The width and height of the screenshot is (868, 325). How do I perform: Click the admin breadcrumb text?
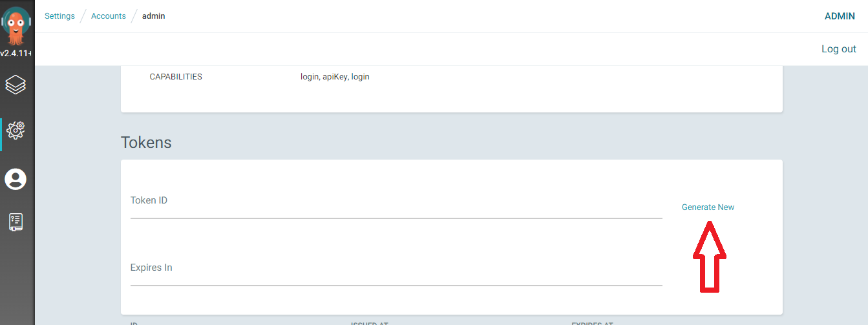pos(154,16)
